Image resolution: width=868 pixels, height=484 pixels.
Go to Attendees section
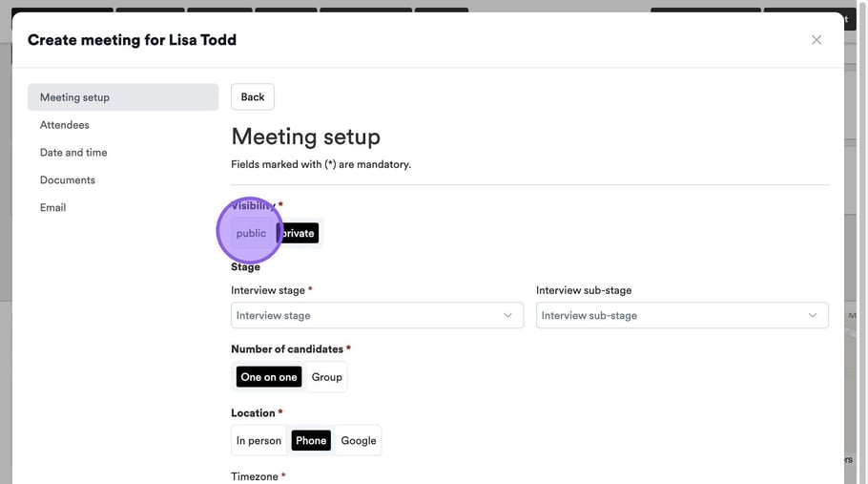tap(65, 125)
